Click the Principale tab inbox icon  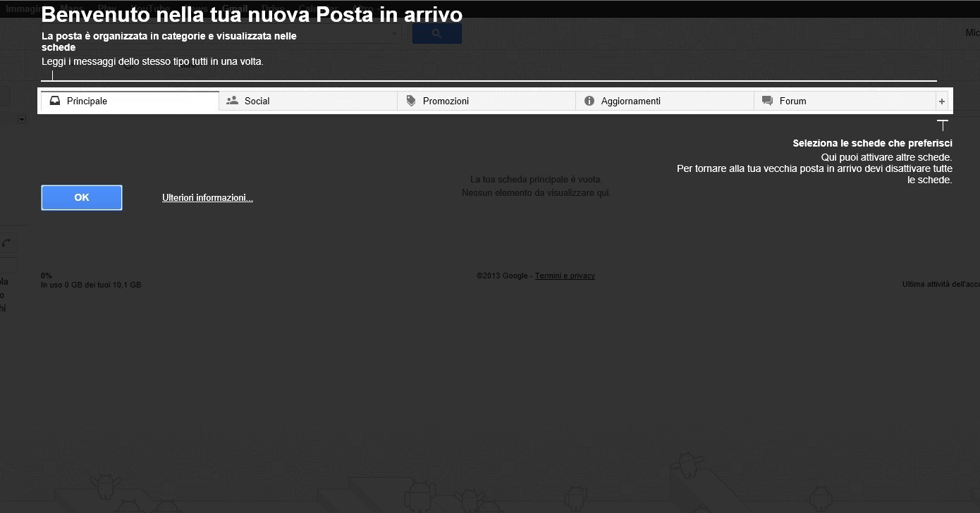coord(55,101)
